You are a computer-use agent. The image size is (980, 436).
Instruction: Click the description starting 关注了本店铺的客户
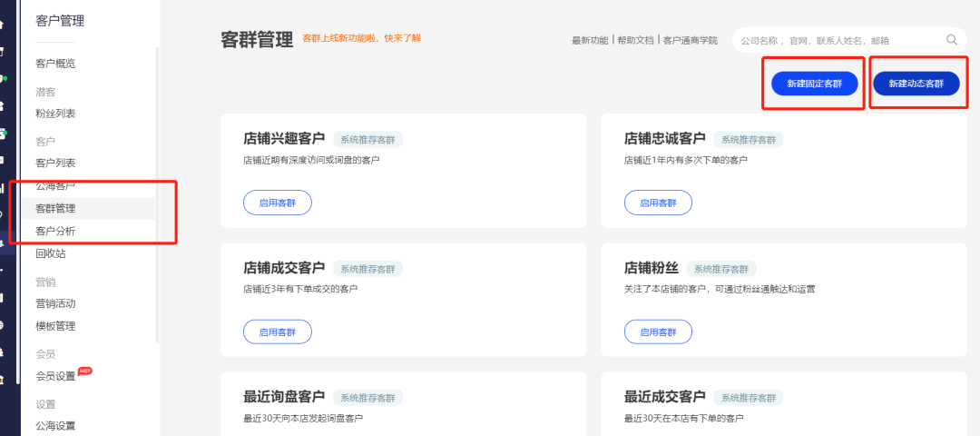point(720,290)
